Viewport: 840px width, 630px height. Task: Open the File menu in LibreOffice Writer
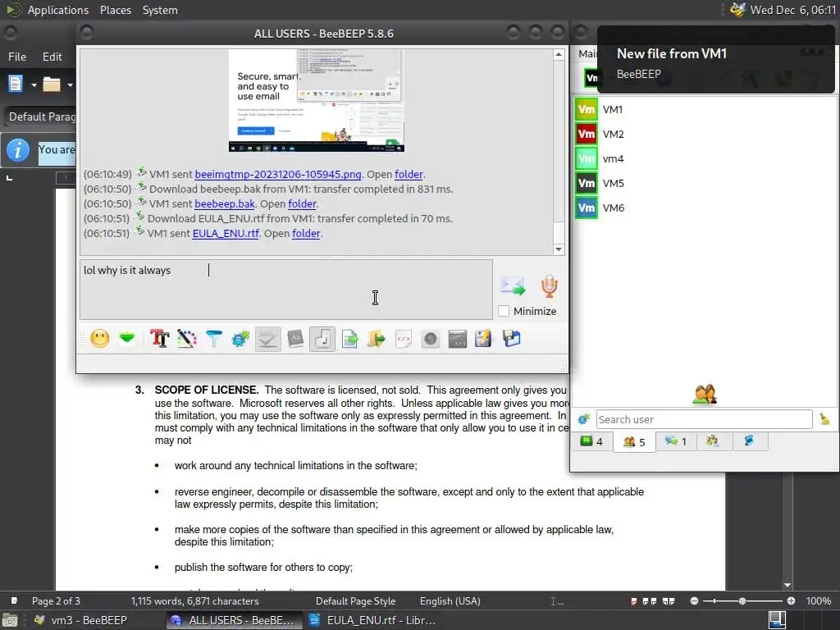click(x=17, y=57)
